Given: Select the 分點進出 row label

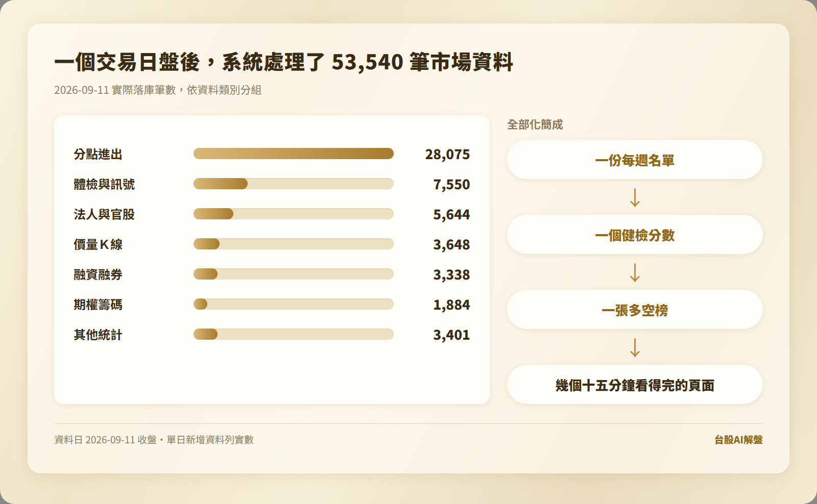Looking at the screenshot, I should coord(98,154).
